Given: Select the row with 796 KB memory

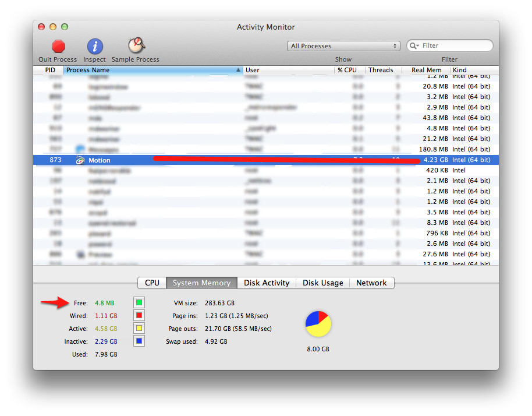Looking at the screenshot, I should [x=266, y=233].
